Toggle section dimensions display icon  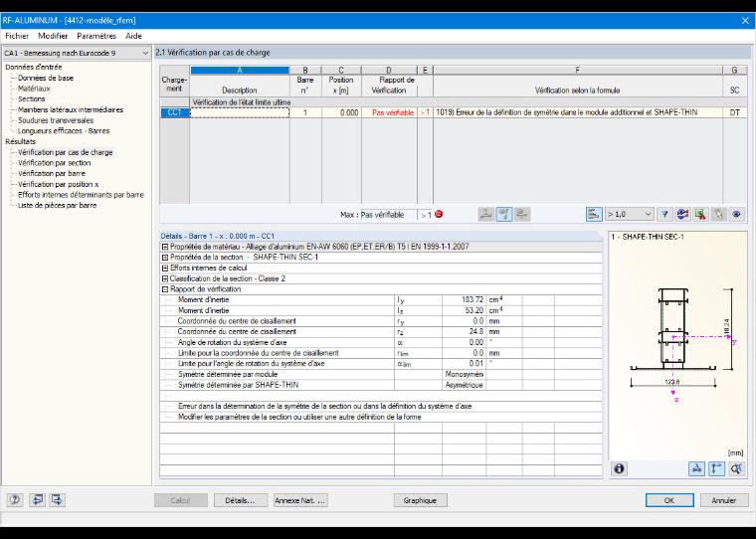(x=716, y=468)
